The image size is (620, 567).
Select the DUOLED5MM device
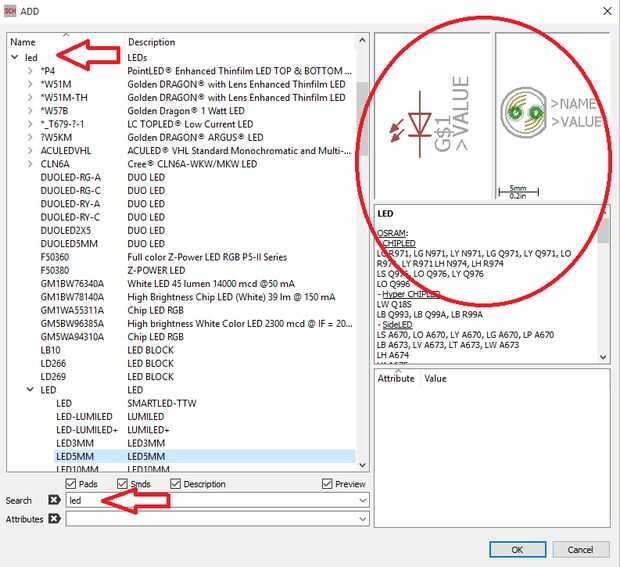[x=69, y=244]
